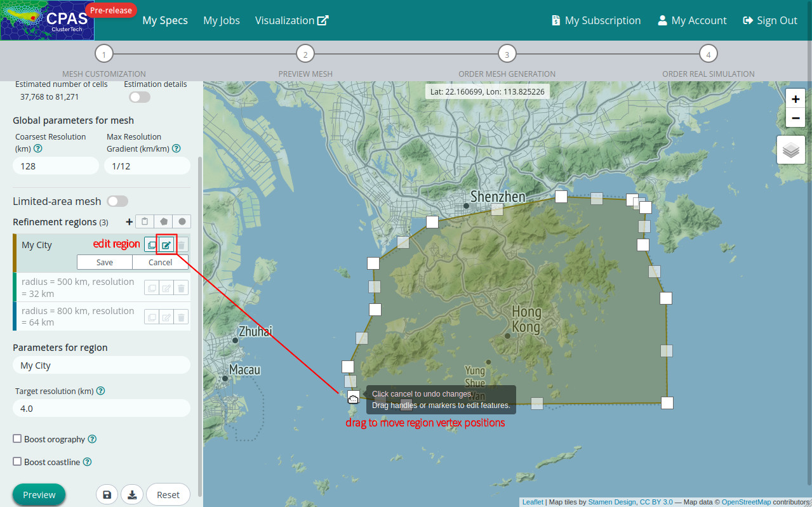Viewport: 812px width, 507px height.
Task: Zoom in on the map
Action: point(795,99)
